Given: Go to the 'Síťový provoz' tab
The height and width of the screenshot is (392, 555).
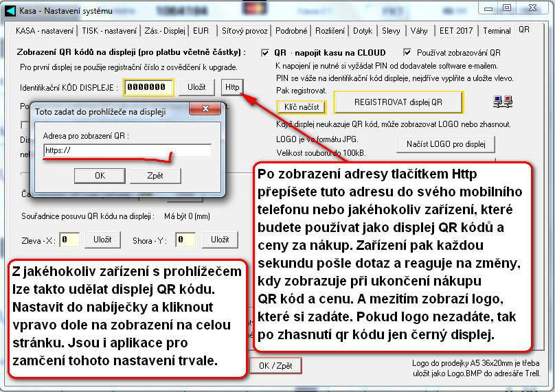Looking at the screenshot, I should pos(245,31).
